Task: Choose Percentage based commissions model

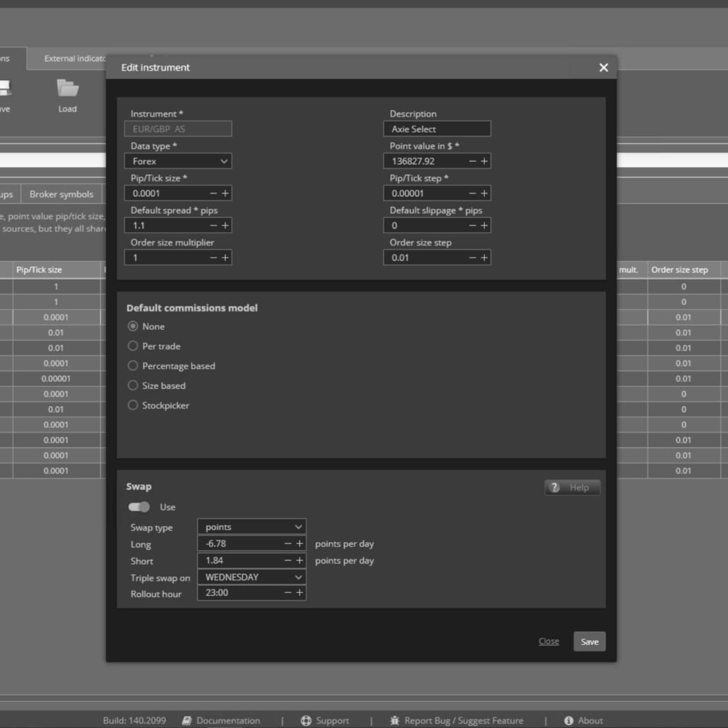Action: (133, 366)
